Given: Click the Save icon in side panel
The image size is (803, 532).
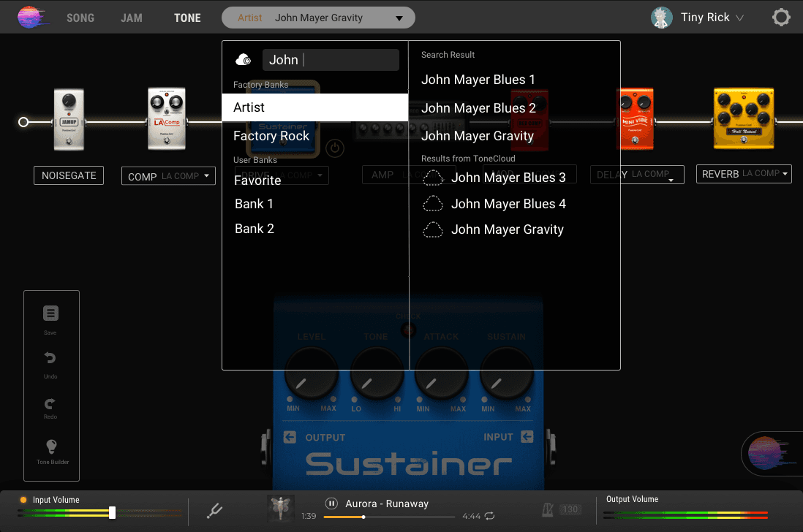Looking at the screenshot, I should (x=50, y=313).
